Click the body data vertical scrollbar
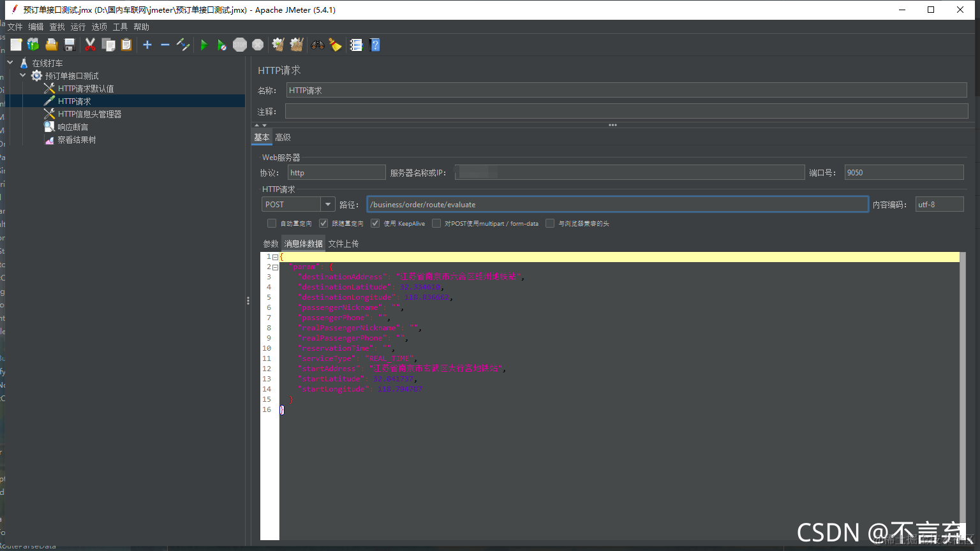Screen dimensions: 980x551 pyautogui.click(x=963, y=395)
